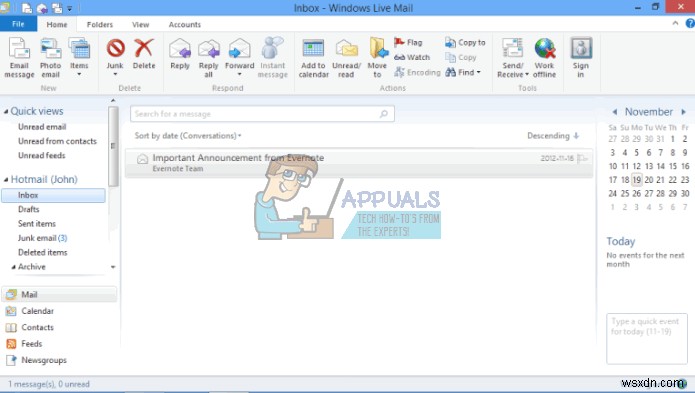Forward the selected message
Image resolution: width=695 pixels, height=393 pixels.
239,57
